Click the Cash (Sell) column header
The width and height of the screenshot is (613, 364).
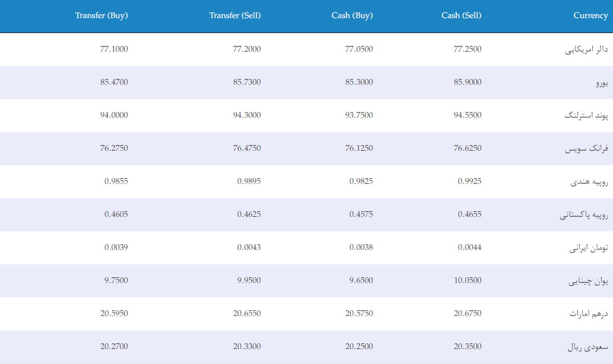coord(462,15)
